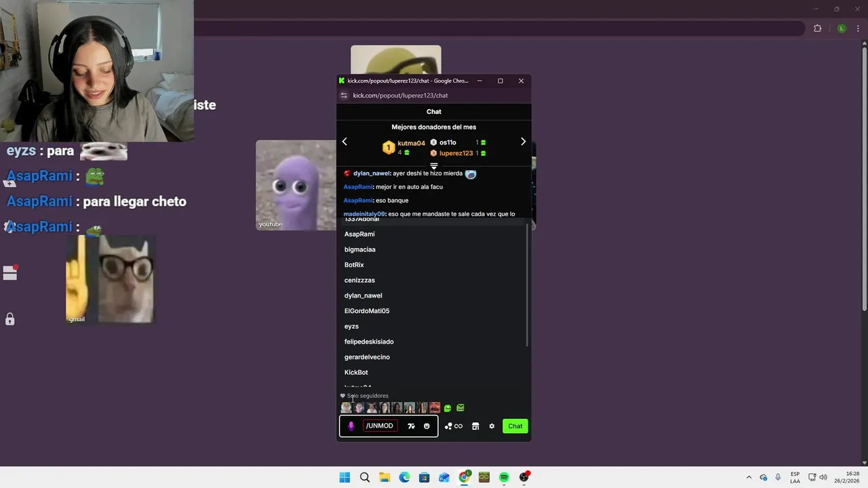Pick the red-faced mustache emote
Image resolution: width=868 pixels, height=488 pixels.
click(435, 408)
